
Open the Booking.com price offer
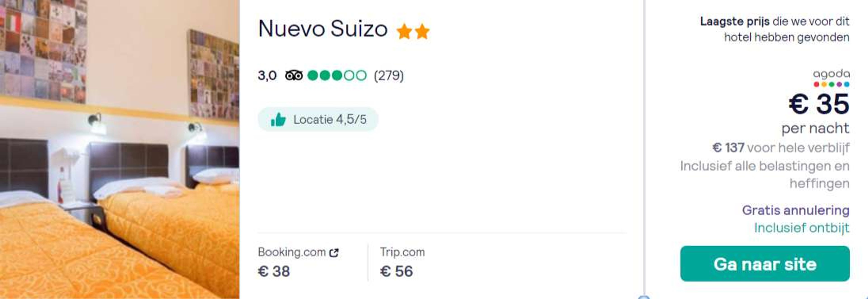point(298,262)
